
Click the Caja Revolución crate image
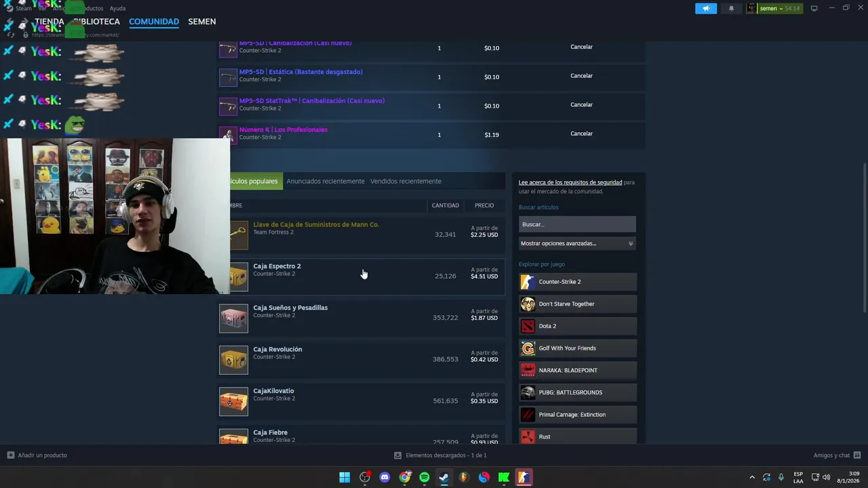[x=233, y=360]
